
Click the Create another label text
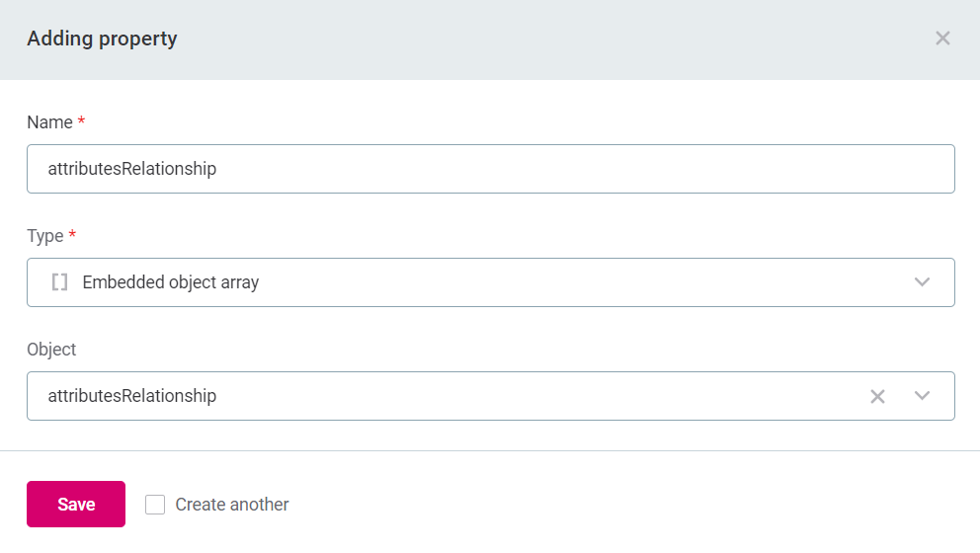232,505
